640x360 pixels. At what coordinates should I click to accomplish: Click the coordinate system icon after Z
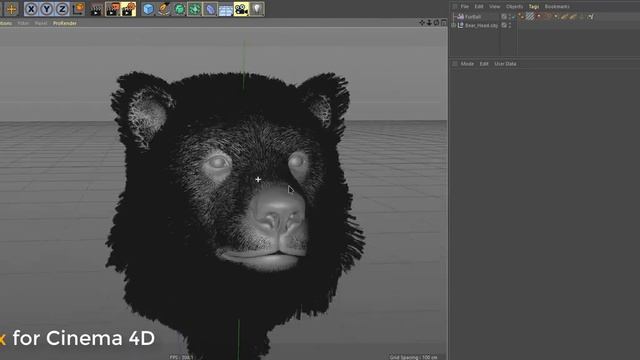[78, 9]
